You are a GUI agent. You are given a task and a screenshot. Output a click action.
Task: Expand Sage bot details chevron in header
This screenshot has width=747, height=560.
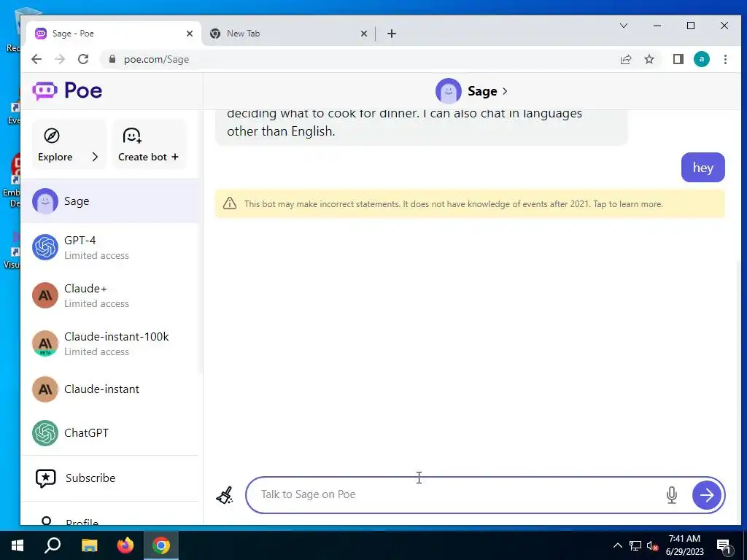[x=505, y=91]
